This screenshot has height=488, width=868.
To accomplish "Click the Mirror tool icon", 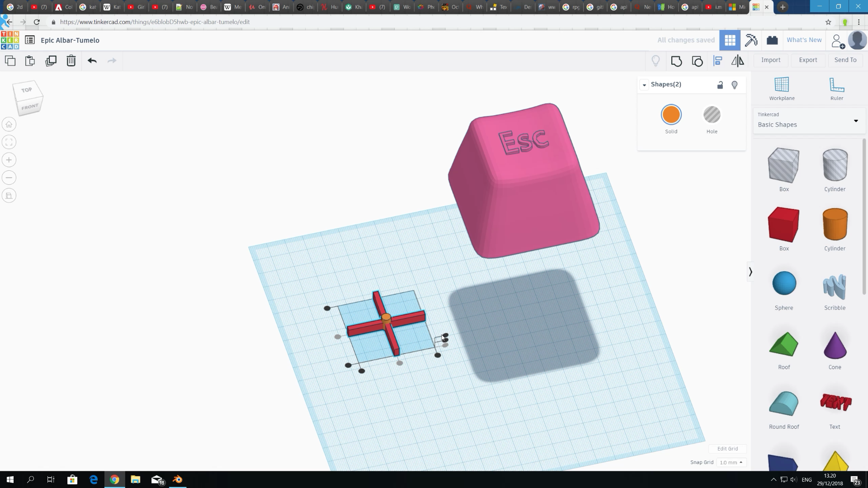I will pyautogui.click(x=738, y=61).
